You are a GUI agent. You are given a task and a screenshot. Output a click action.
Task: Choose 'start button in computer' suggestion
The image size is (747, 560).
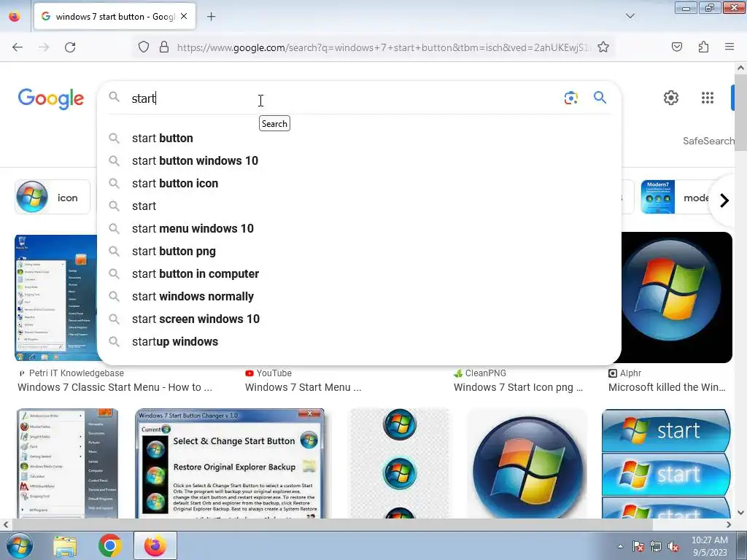(x=359, y=274)
